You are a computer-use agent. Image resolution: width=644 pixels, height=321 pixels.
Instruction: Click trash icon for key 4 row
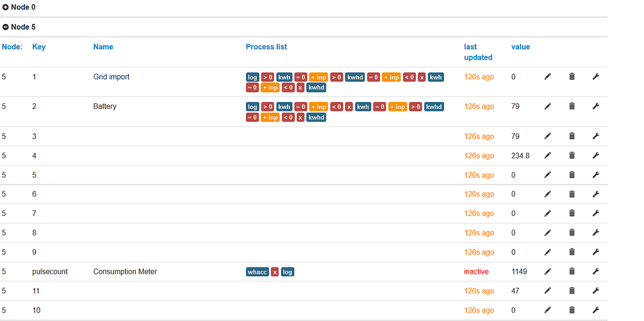572,155
